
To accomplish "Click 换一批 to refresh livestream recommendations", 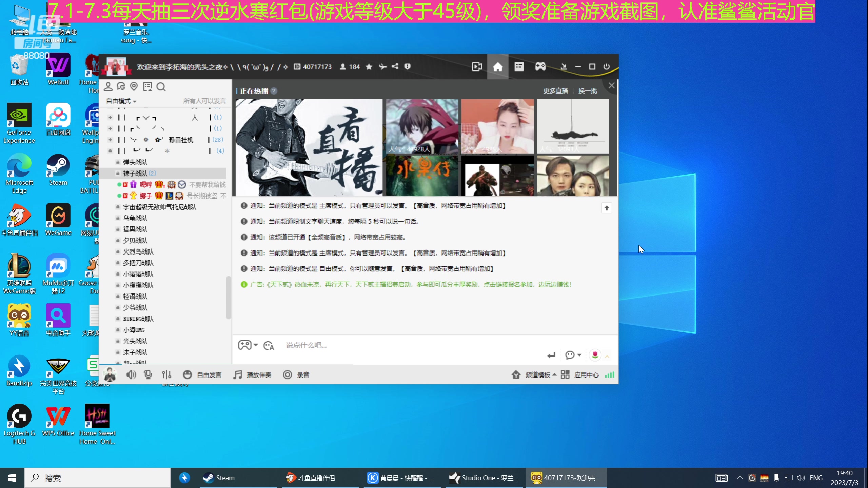I will coord(588,90).
